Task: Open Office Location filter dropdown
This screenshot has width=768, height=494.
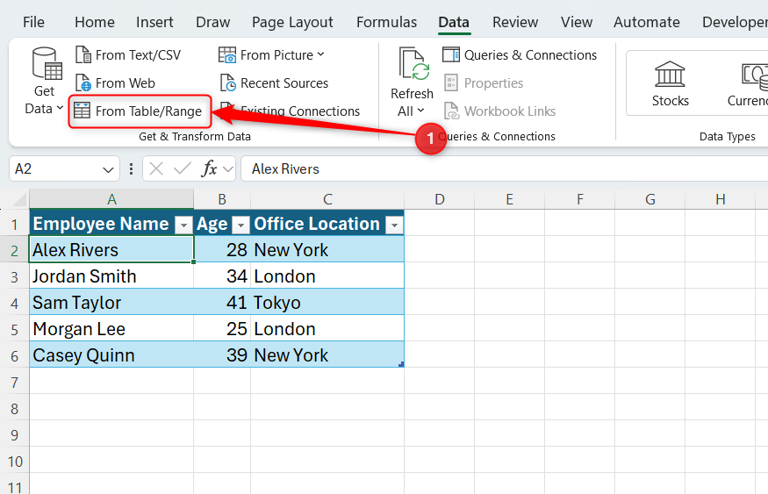Action: click(394, 225)
